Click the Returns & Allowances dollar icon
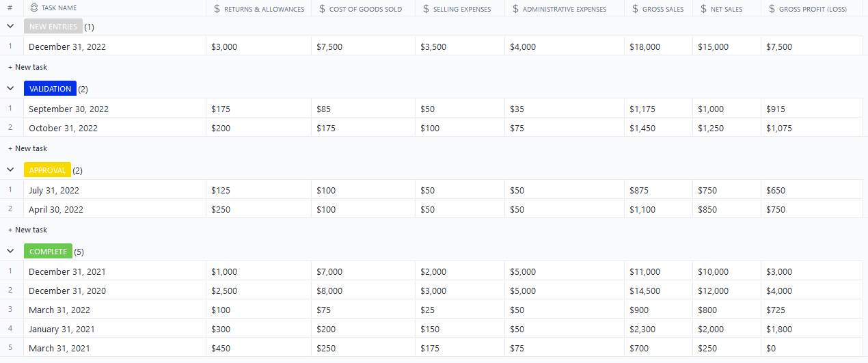The image size is (868, 363). [x=217, y=9]
